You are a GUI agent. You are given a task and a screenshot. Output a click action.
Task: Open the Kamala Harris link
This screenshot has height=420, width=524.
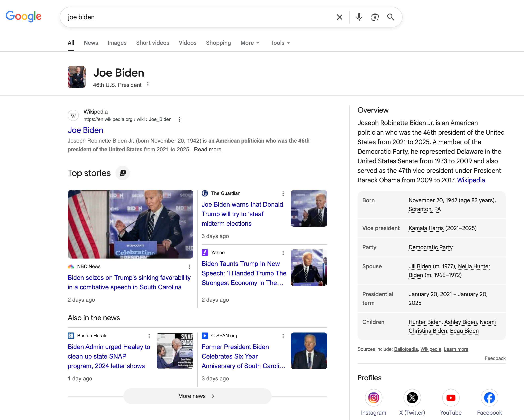(x=426, y=228)
